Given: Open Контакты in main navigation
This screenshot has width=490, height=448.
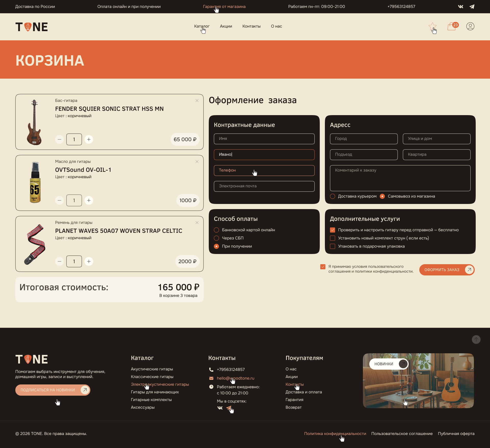Looking at the screenshot, I should [x=251, y=26].
